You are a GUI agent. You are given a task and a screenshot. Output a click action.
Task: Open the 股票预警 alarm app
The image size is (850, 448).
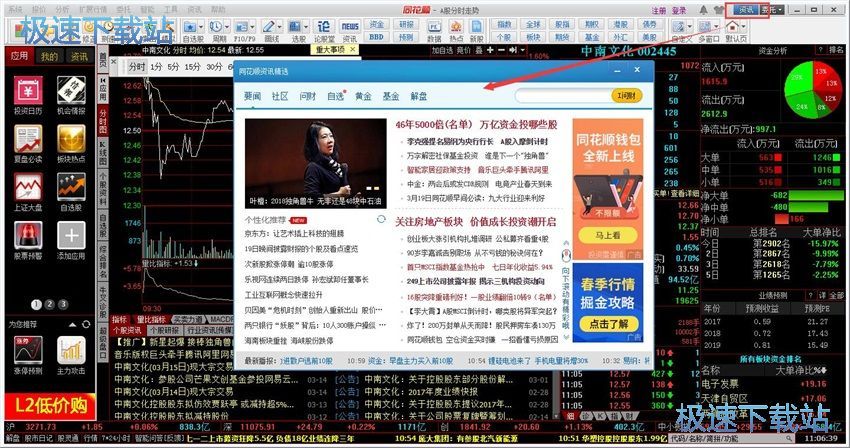coord(28,236)
